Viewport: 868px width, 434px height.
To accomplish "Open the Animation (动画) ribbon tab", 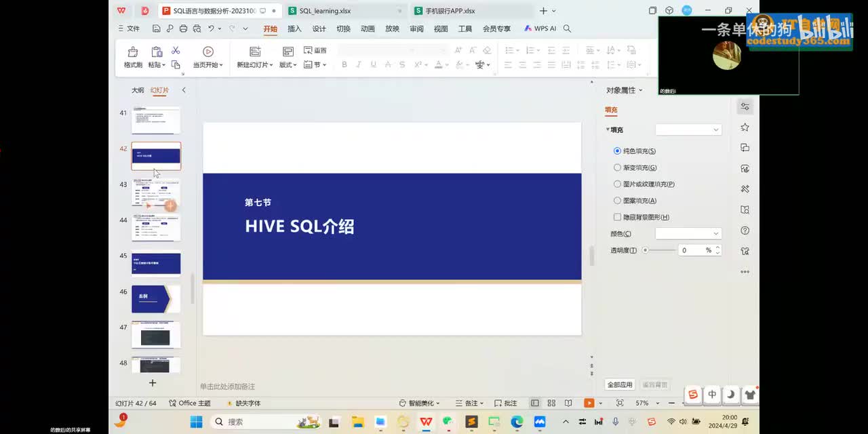I will 368,28.
